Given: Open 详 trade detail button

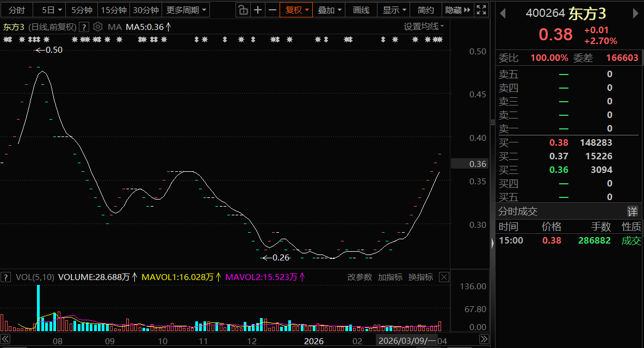Looking at the screenshot, I should tap(633, 212).
